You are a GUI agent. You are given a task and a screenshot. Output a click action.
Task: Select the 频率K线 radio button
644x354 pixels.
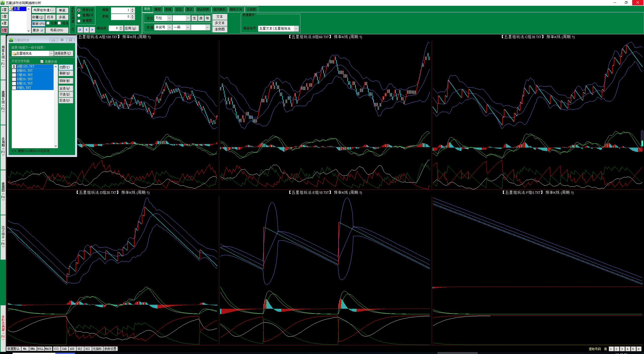click(79, 10)
